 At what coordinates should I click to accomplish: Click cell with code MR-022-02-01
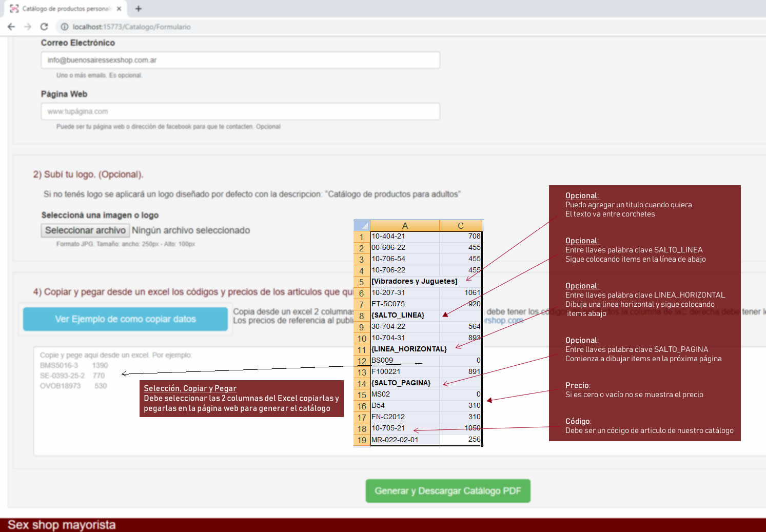[405, 440]
